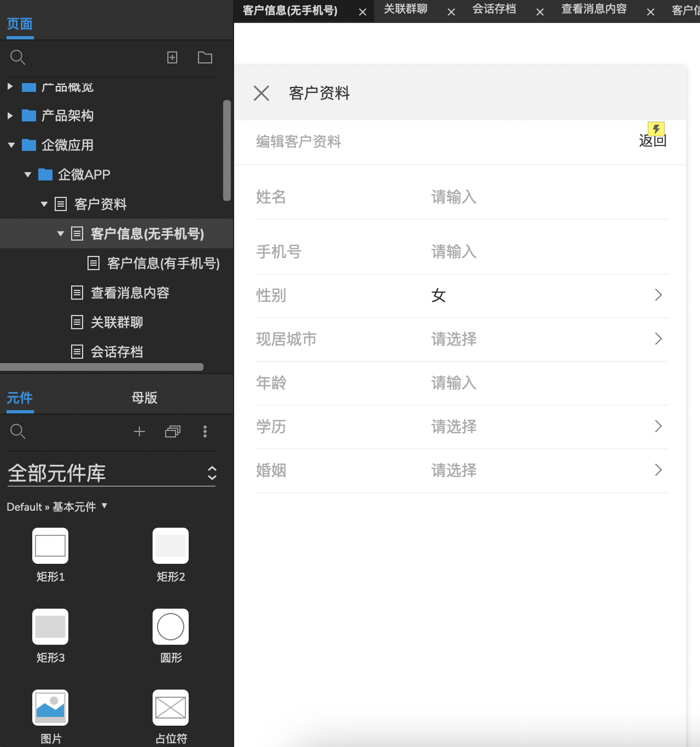Click the 产品架构 folder icon
Screen dimensions: 700x747
pyautogui.click(x=29, y=115)
